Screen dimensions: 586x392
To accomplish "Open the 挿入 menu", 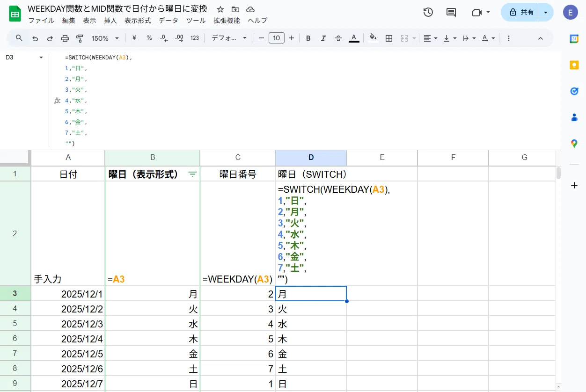I will click(110, 21).
